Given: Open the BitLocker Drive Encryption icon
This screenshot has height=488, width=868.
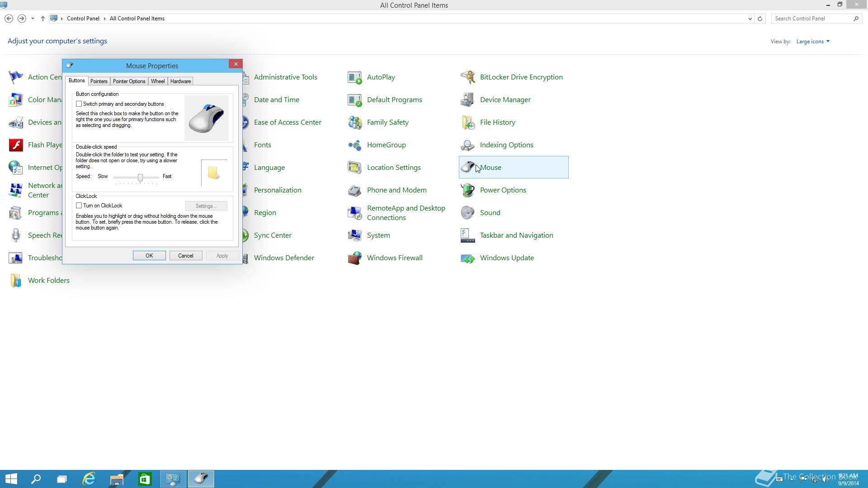Looking at the screenshot, I should [x=467, y=77].
